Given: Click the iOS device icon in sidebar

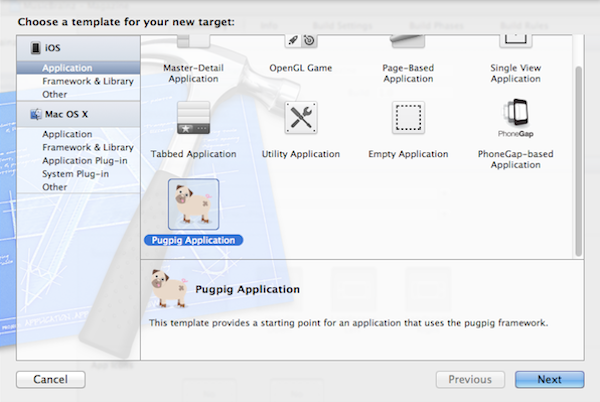Looking at the screenshot, I should [36, 48].
